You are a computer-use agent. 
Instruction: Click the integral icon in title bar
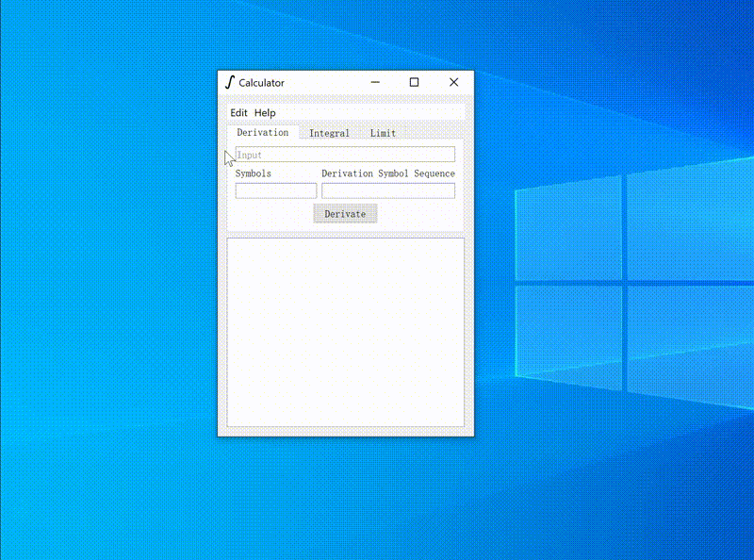(x=230, y=82)
